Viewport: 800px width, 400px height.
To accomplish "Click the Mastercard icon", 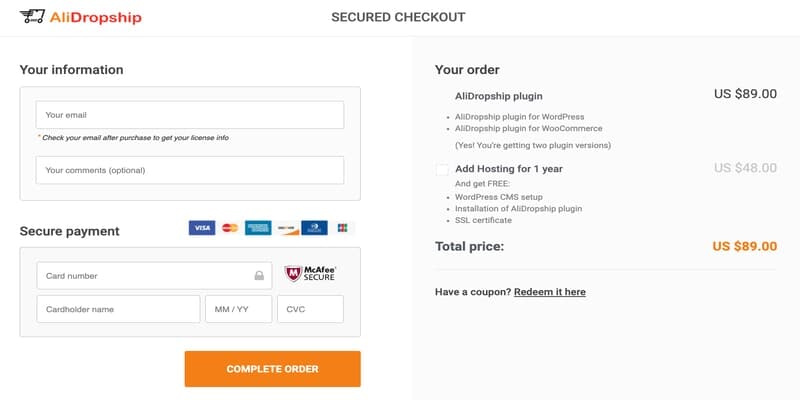I will (230, 228).
